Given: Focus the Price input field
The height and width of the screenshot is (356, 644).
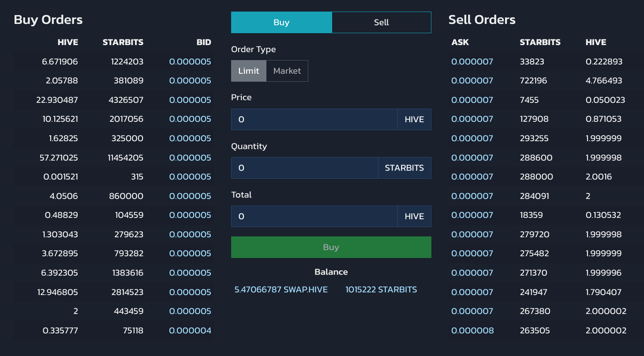Looking at the screenshot, I should (314, 120).
